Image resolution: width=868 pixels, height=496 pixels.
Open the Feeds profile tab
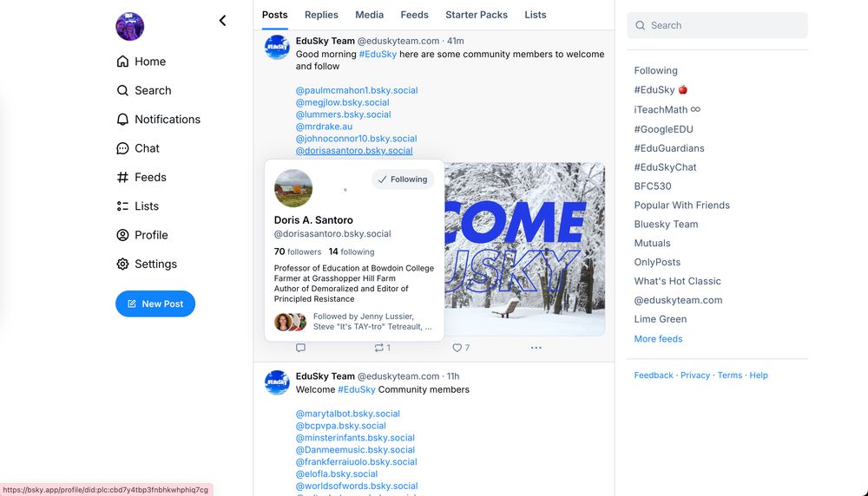click(415, 15)
